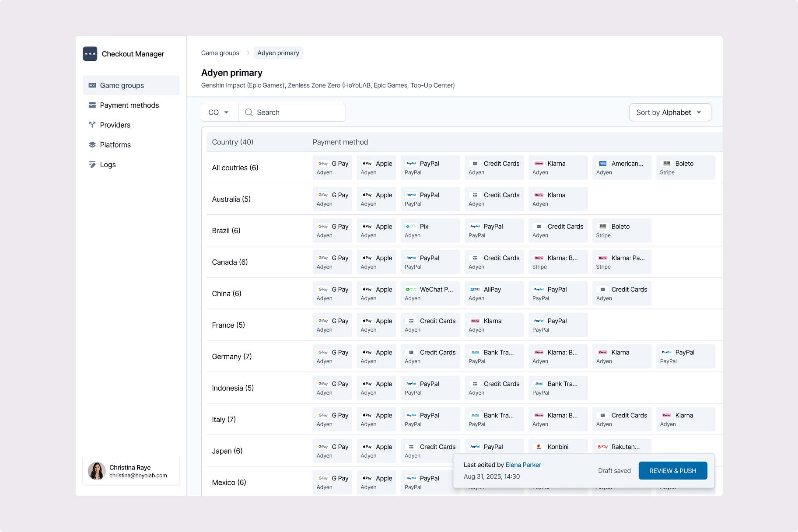Select the Adyen primary breadcrumb tab
Screen dimensions: 798x532
click(x=278, y=52)
